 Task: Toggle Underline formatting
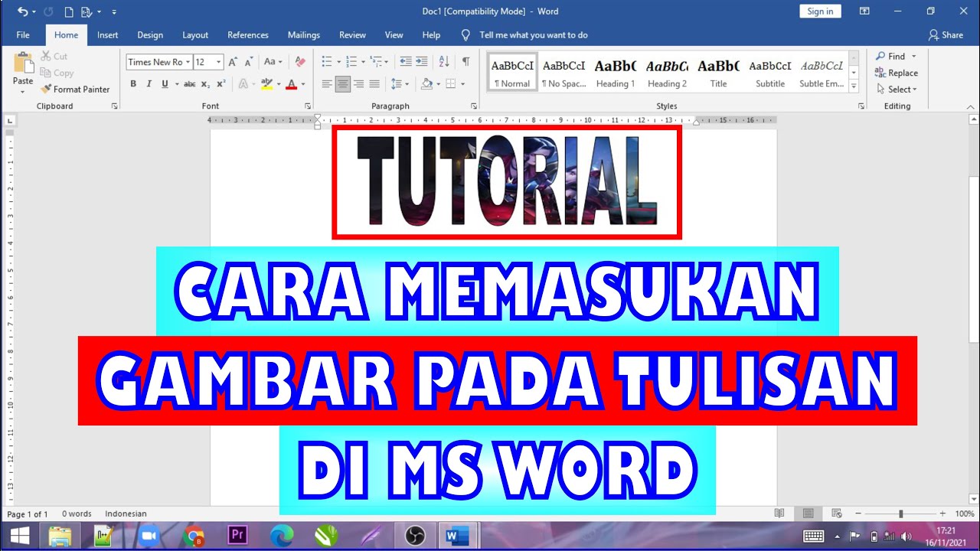[x=165, y=84]
